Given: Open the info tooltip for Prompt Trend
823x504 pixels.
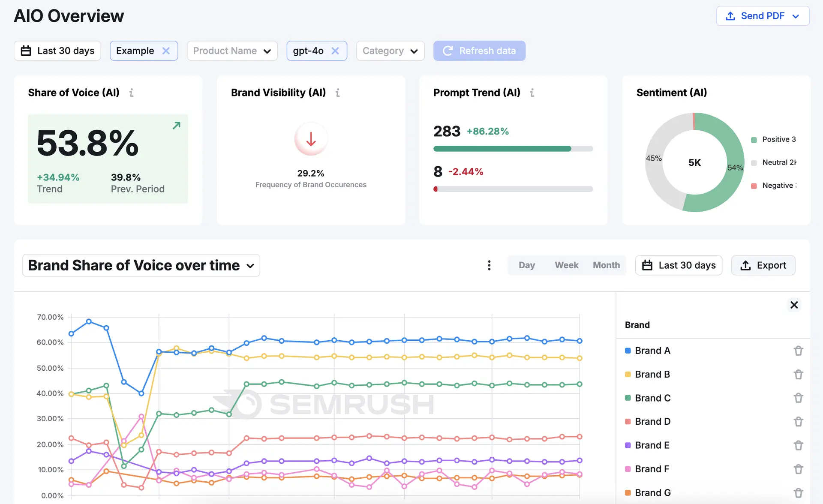Looking at the screenshot, I should click(x=532, y=92).
